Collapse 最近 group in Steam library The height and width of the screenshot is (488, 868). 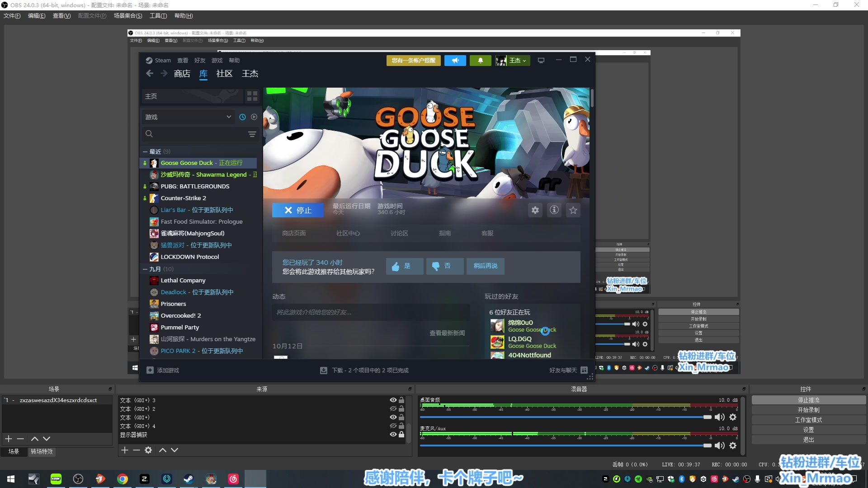tap(145, 152)
